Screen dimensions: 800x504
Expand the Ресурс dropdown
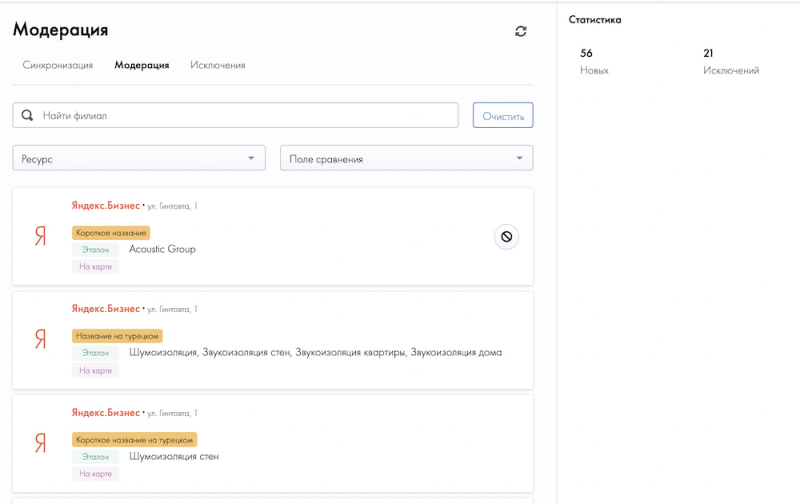point(139,159)
